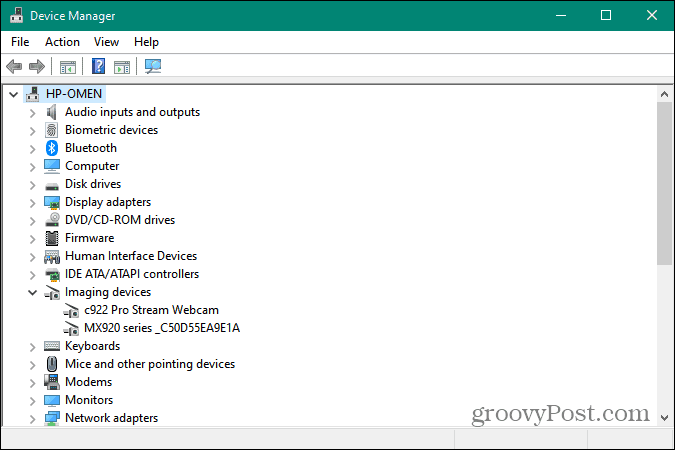675x450 pixels.
Task: Expand the Network adapters node
Action: pyautogui.click(x=32, y=419)
